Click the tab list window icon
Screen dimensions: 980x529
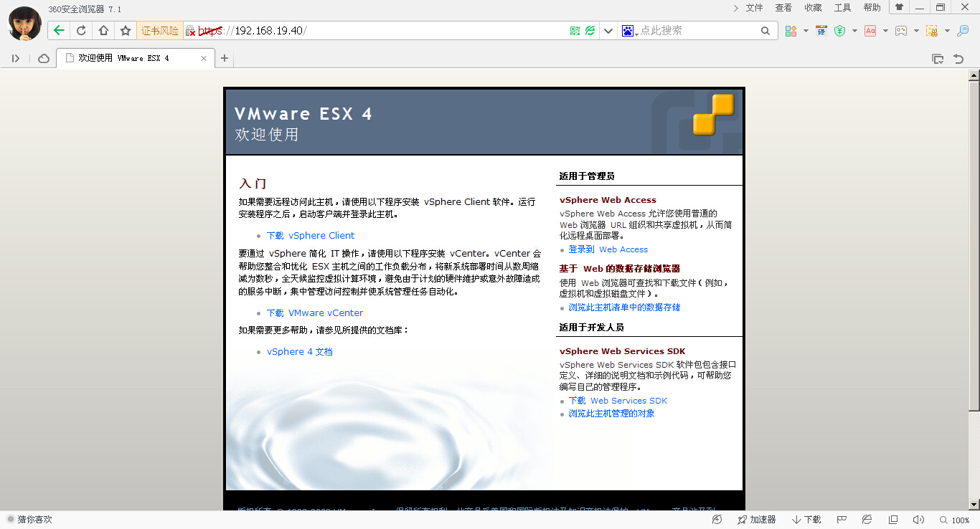coord(937,59)
